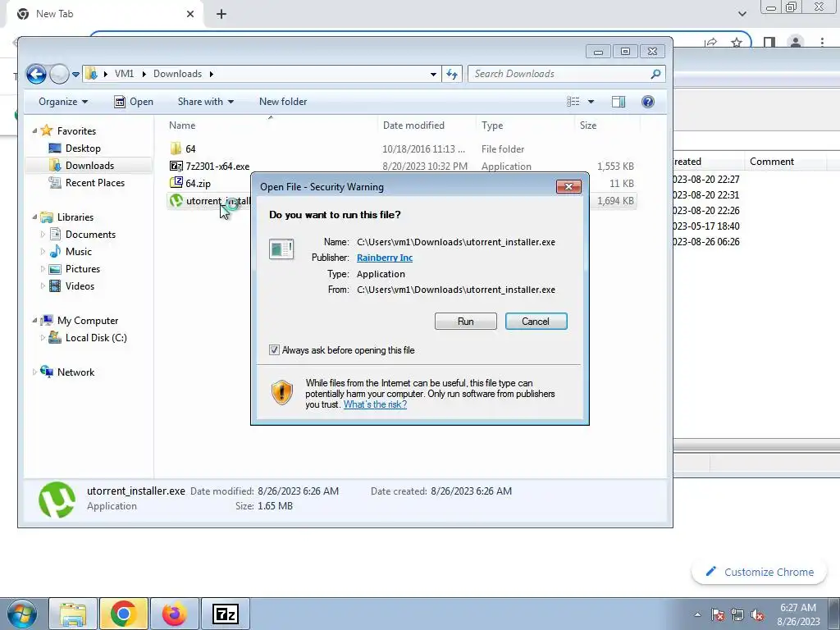Open the address bar history dropdown
Screen dimensions: 840x630
point(433,75)
